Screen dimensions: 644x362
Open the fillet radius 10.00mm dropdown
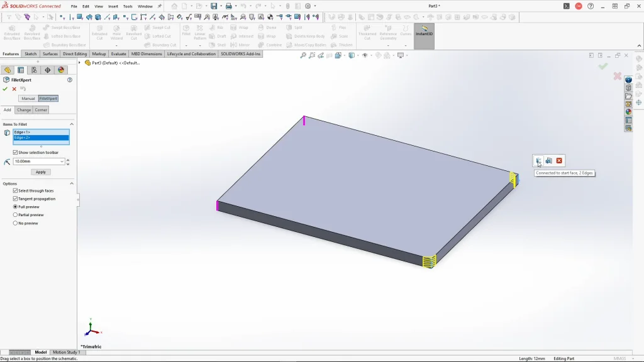pyautogui.click(x=61, y=162)
